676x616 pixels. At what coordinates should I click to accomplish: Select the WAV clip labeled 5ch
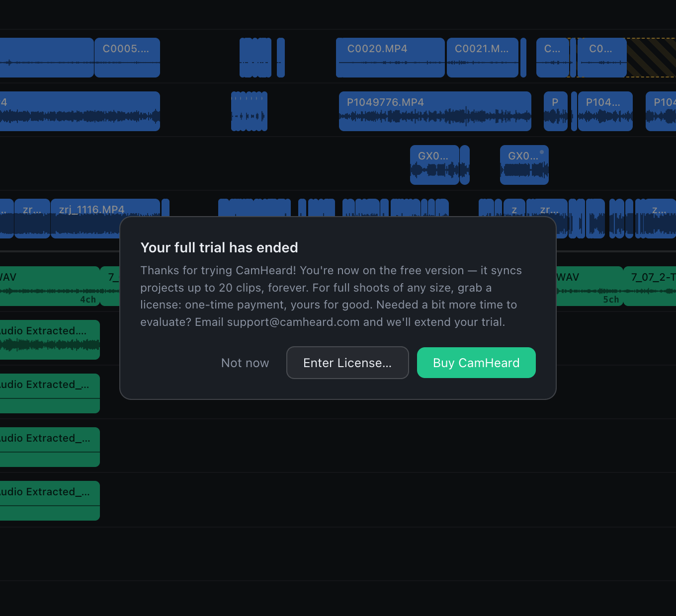590,286
